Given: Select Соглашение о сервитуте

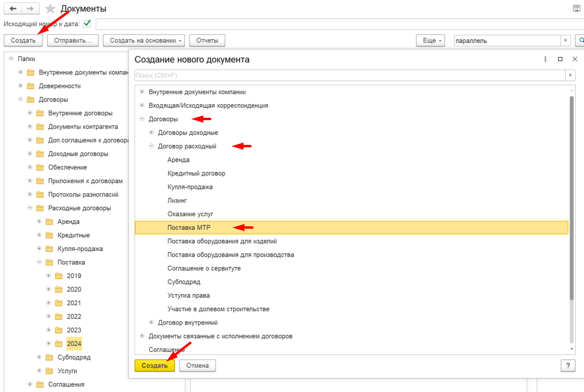Looking at the screenshot, I should [x=204, y=268].
